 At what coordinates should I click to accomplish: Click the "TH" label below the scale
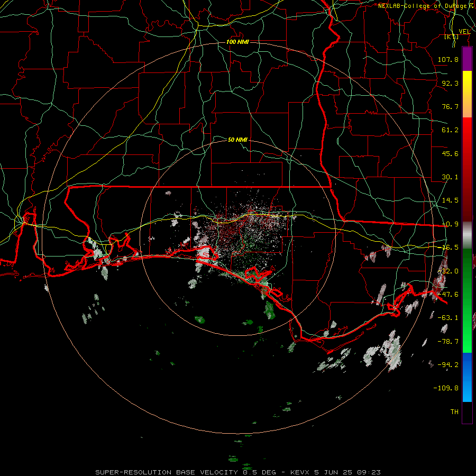click(454, 412)
